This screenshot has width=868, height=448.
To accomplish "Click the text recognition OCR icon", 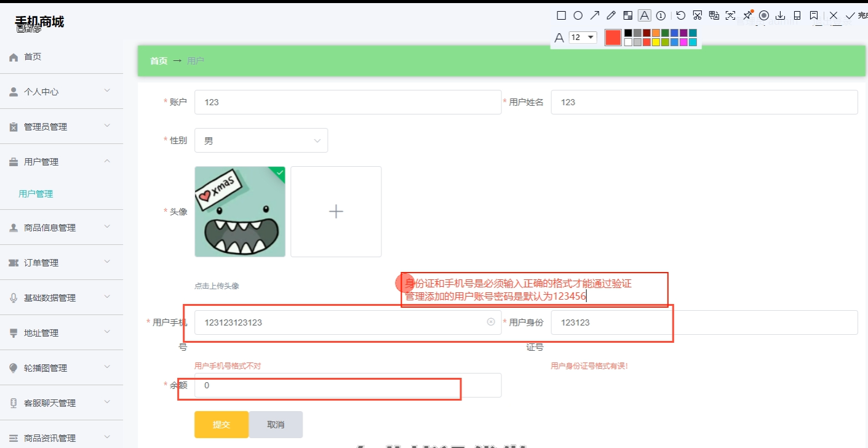I will tap(730, 15).
